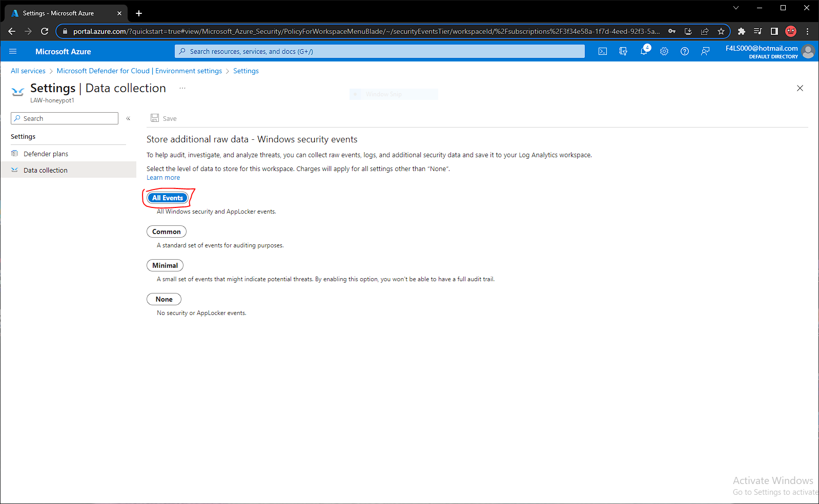Click the account avatar picture
This screenshot has width=819, height=504.
(x=808, y=51)
